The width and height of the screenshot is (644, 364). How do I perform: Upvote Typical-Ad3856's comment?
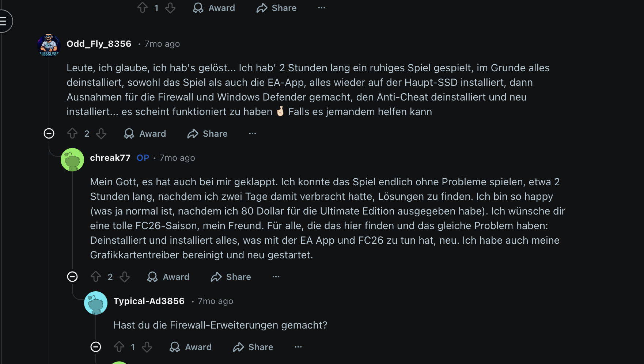point(119,347)
